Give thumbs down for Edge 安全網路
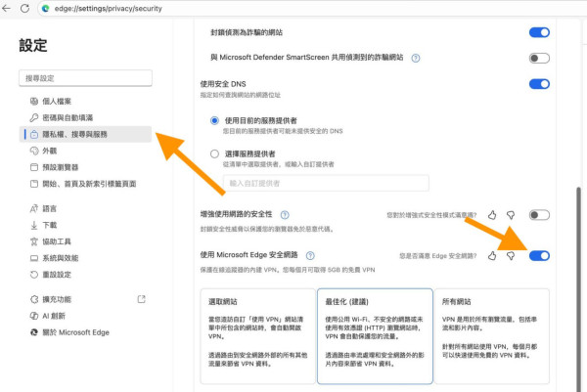The image size is (587, 392). coord(511,255)
